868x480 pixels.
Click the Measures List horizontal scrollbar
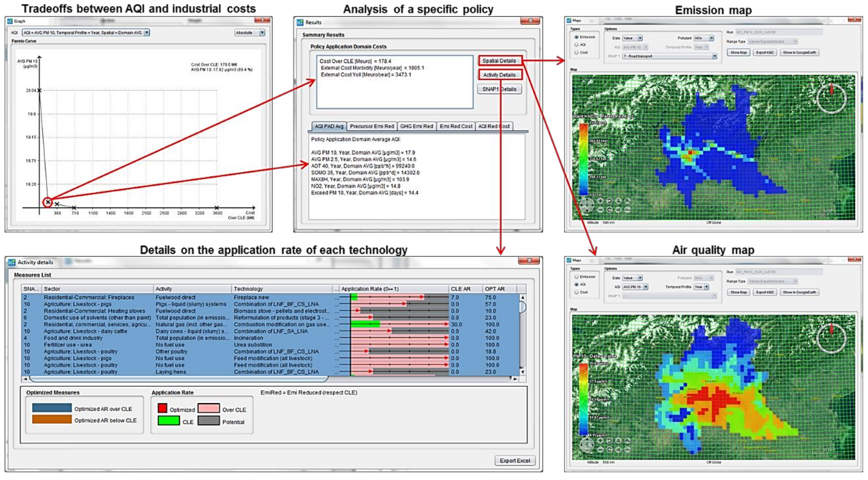coord(179,379)
